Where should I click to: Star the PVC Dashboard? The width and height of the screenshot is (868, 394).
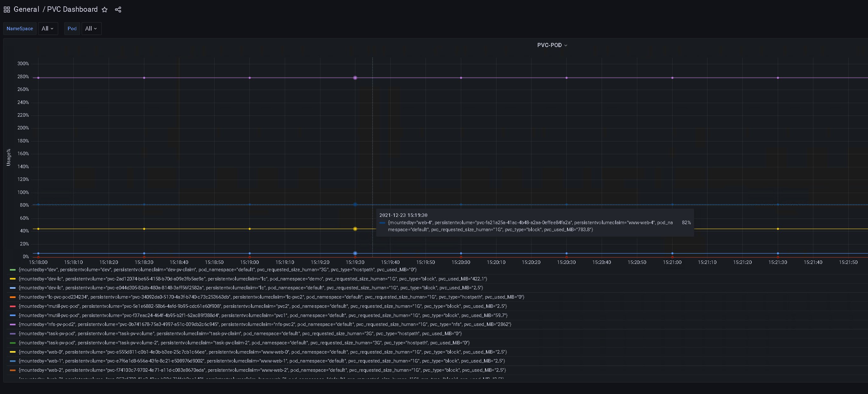tap(105, 10)
